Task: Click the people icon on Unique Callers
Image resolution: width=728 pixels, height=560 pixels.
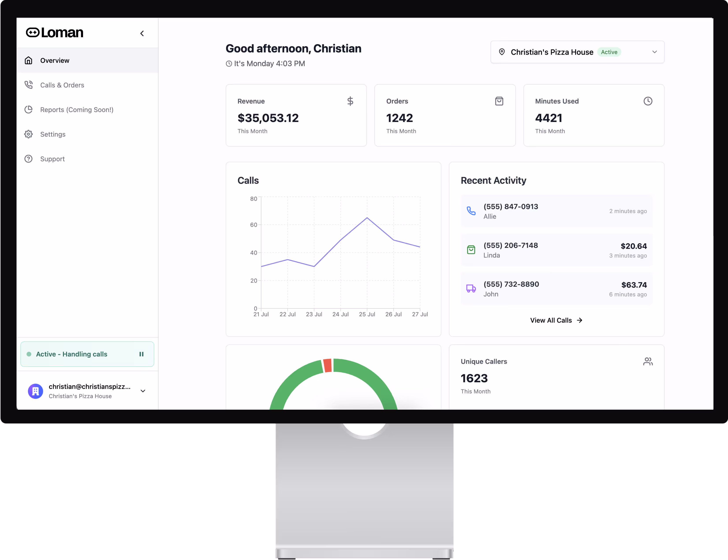Action: click(x=648, y=362)
